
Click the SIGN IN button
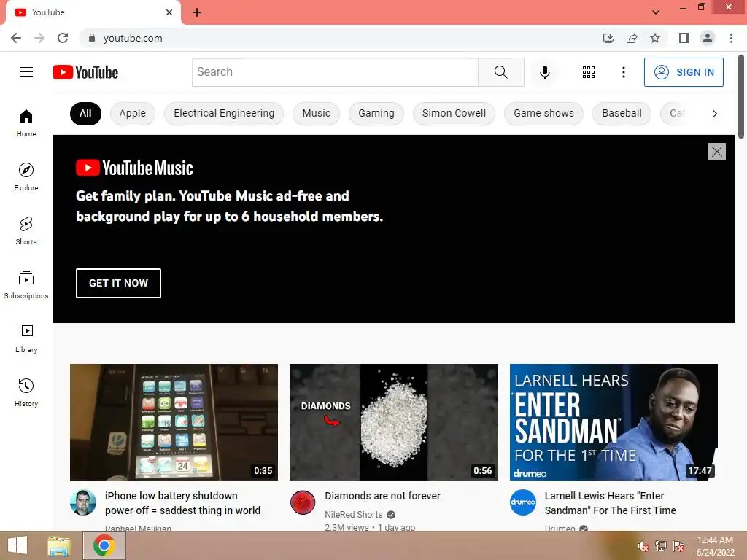pyautogui.click(x=684, y=72)
